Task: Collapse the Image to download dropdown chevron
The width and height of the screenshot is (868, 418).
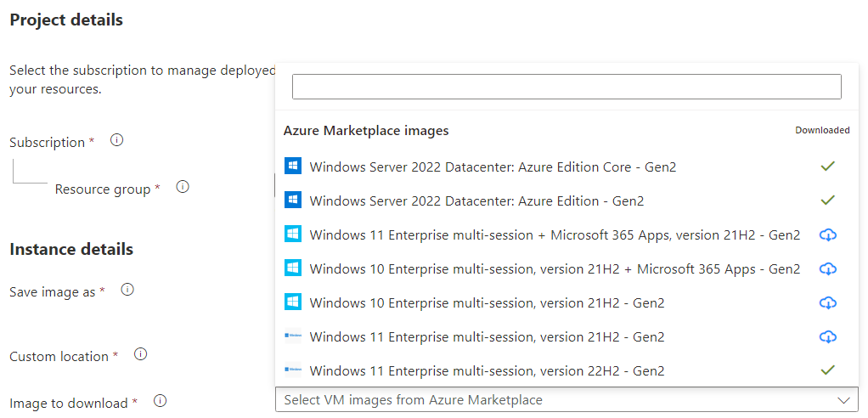Action: (x=843, y=400)
